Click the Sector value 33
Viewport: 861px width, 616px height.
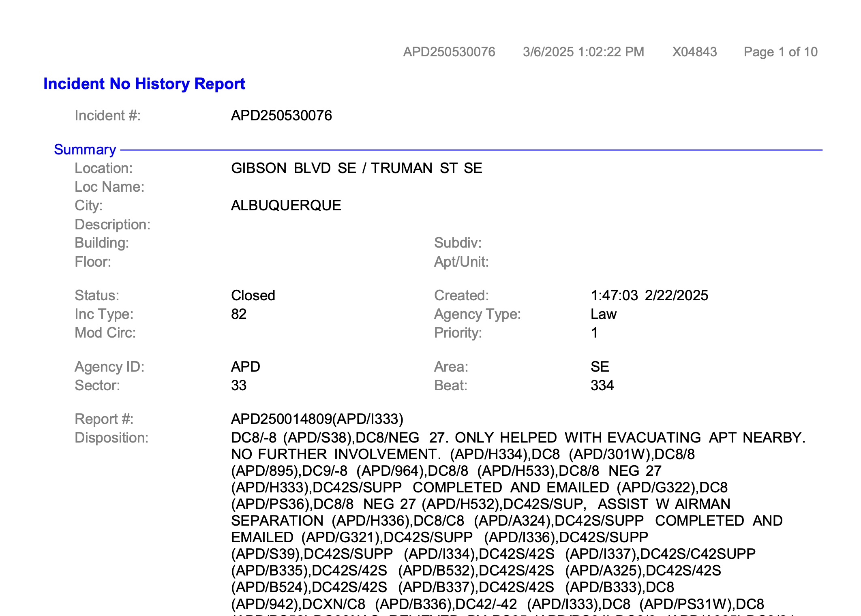[239, 385]
